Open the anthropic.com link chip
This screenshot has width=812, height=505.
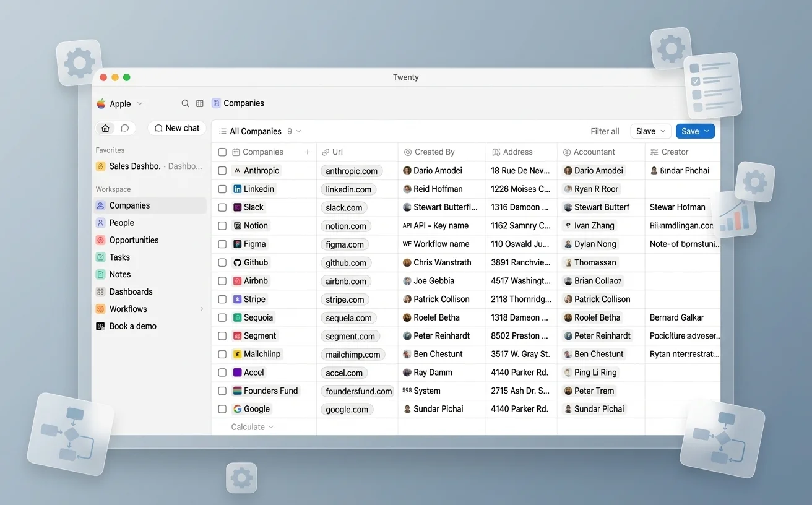pyautogui.click(x=352, y=171)
